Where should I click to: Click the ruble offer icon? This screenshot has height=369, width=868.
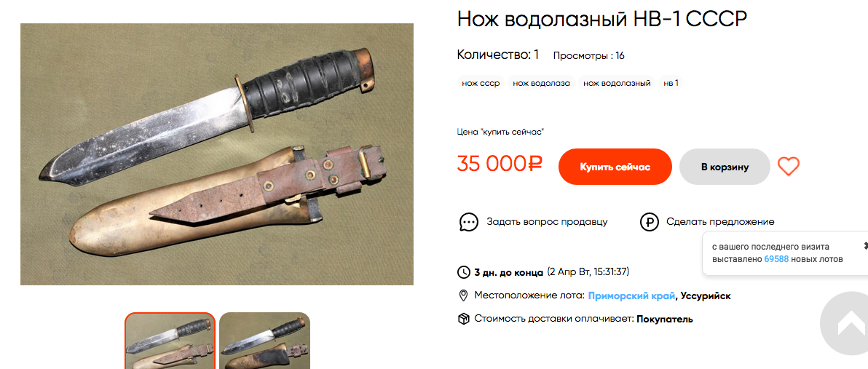click(x=649, y=223)
